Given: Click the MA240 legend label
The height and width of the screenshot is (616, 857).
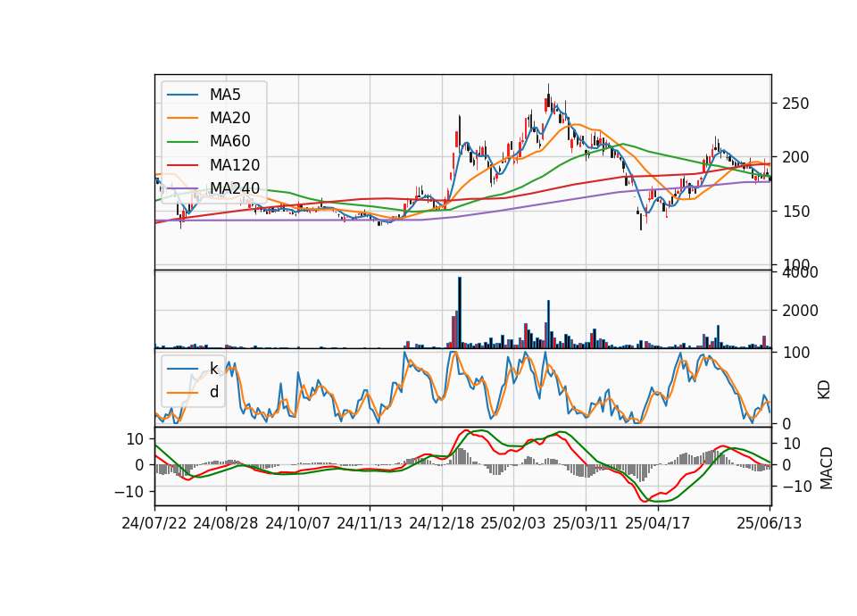Looking at the screenshot, I should (235, 188).
